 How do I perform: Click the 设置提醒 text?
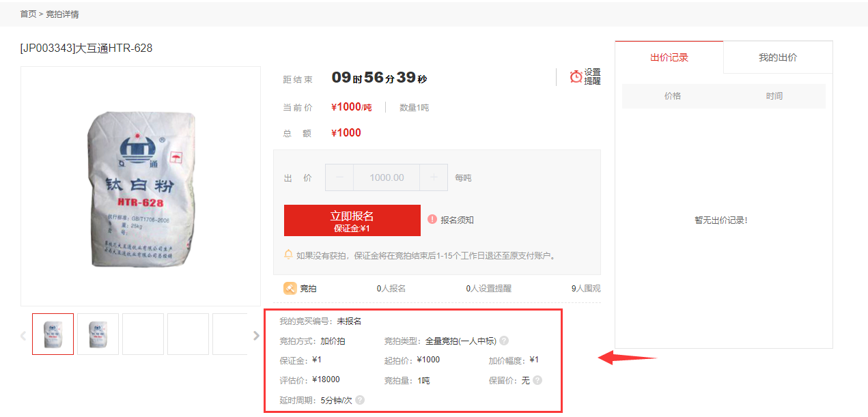pyautogui.click(x=592, y=76)
